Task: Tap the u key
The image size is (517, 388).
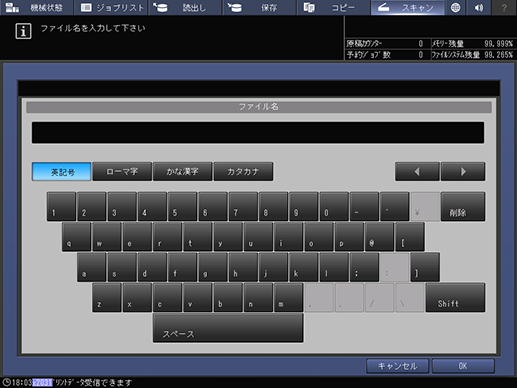Action: (x=258, y=237)
